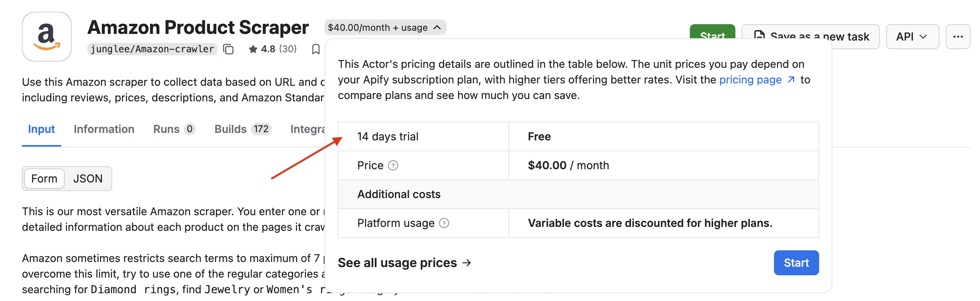Open the three-dots more options menu
980x301 pixels.
(958, 37)
